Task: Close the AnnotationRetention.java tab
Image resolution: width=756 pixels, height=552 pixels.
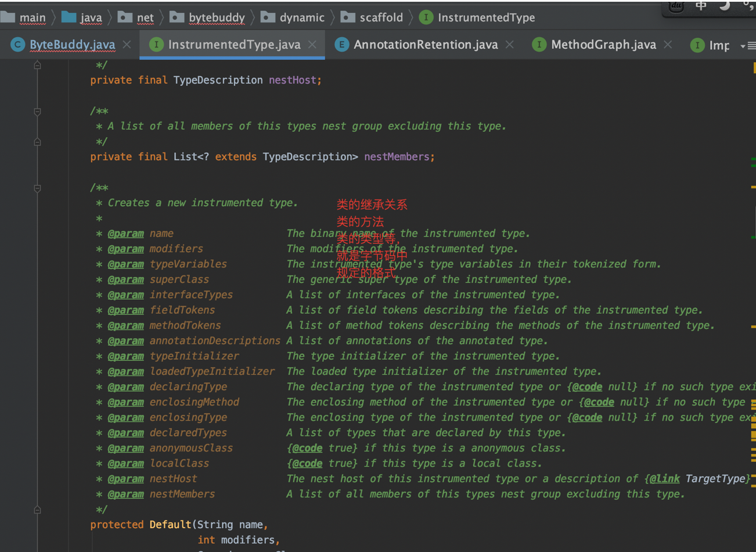Action: point(509,45)
